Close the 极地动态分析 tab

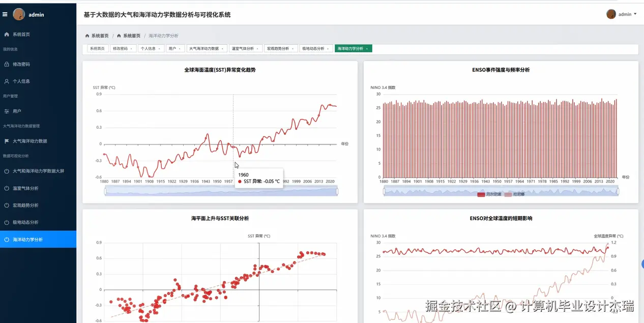pos(328,49)
